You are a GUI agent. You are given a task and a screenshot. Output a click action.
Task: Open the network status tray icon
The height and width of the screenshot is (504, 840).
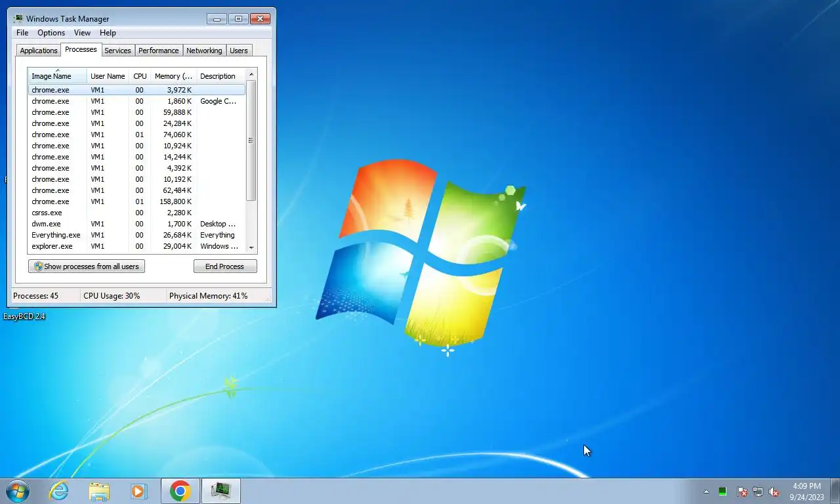point(758,492)
